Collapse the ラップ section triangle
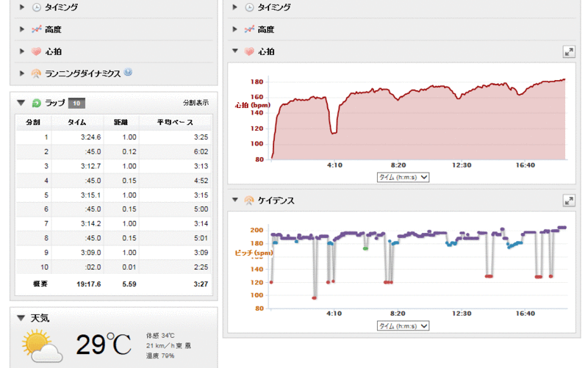This screenshot has width=588, height=368. (x=21, y=103)
